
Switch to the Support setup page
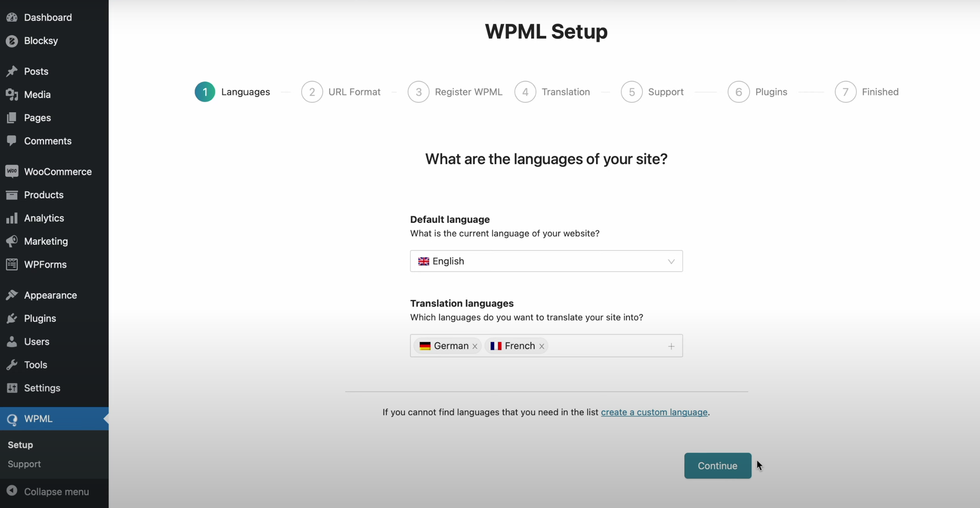coord(24,464)
